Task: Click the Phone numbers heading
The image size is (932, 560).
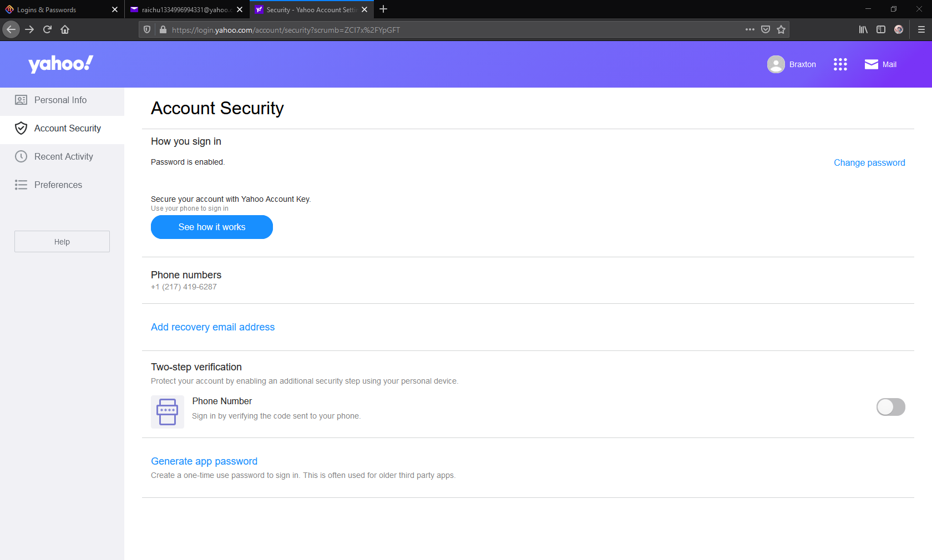Action: click(186, 275)
